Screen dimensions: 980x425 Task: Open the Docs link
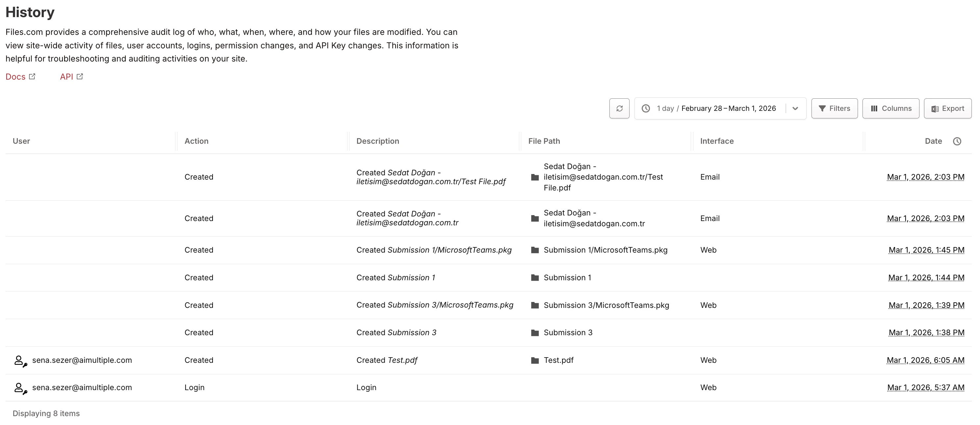[x=20, y=76]
